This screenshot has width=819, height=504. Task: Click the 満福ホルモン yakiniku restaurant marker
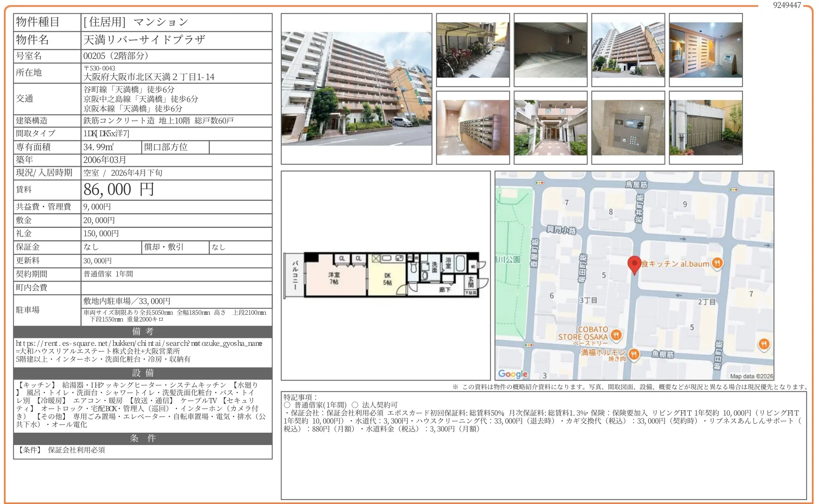(x=634, y=354)
